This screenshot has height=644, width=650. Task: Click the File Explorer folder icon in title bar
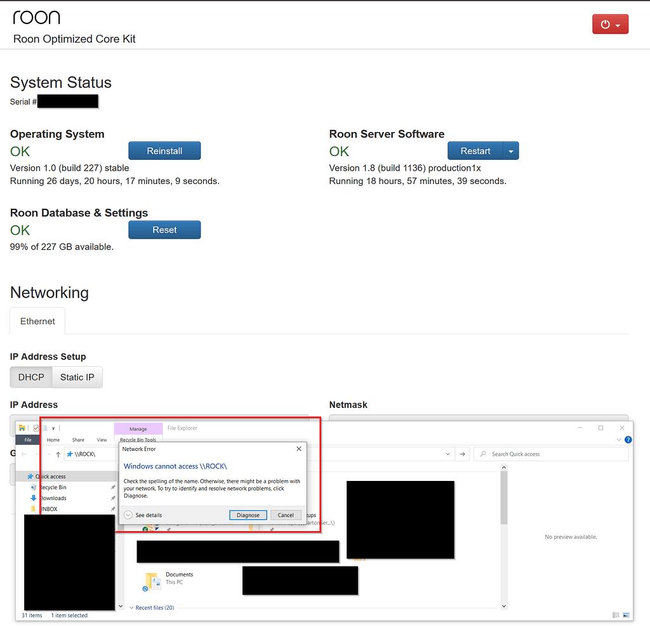[x=22, y=428]
